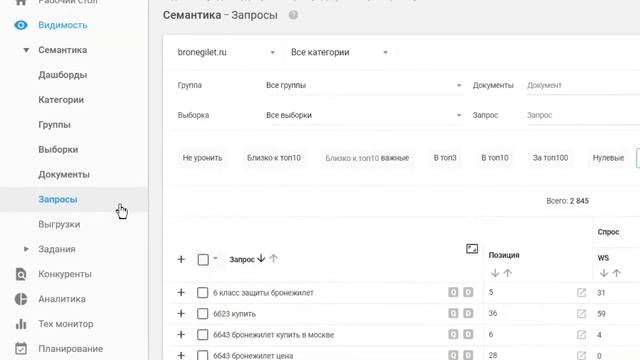This screenshot has height=360, width=640.
Task: Click the plus icon in the table header
Action: [181, 259]
